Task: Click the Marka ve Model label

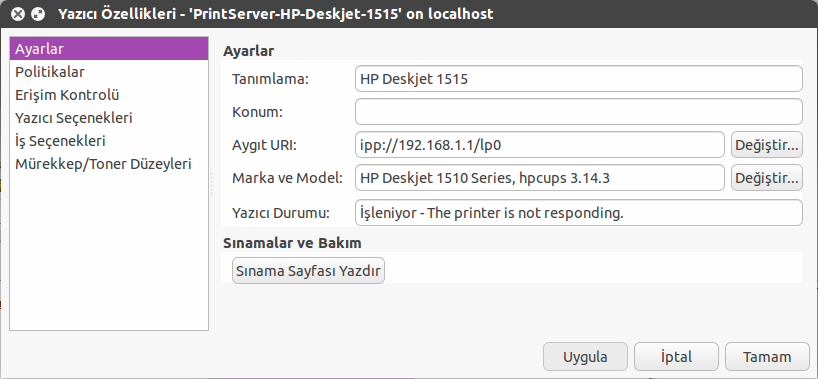Action: 287,179
